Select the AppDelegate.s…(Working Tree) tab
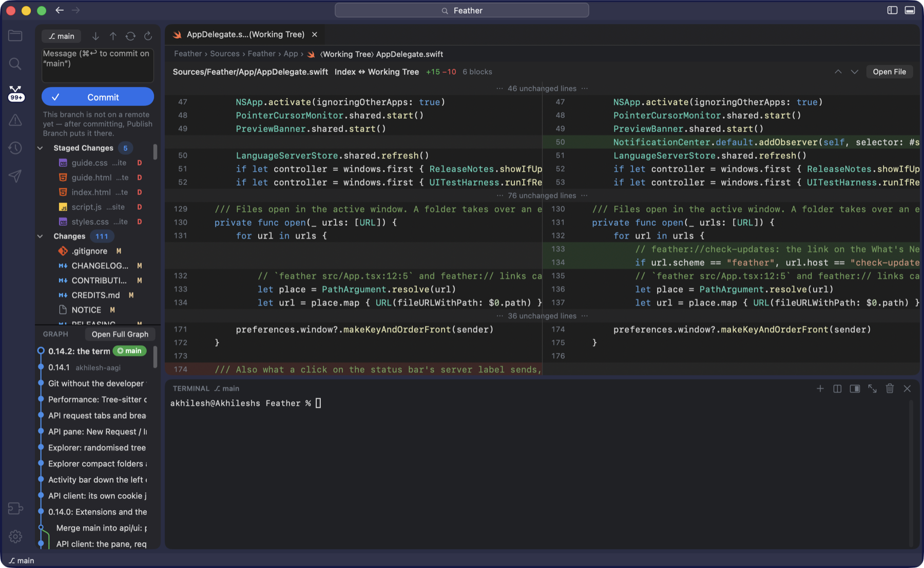Screen dimensions: 924x568 [x=245, y=34]
